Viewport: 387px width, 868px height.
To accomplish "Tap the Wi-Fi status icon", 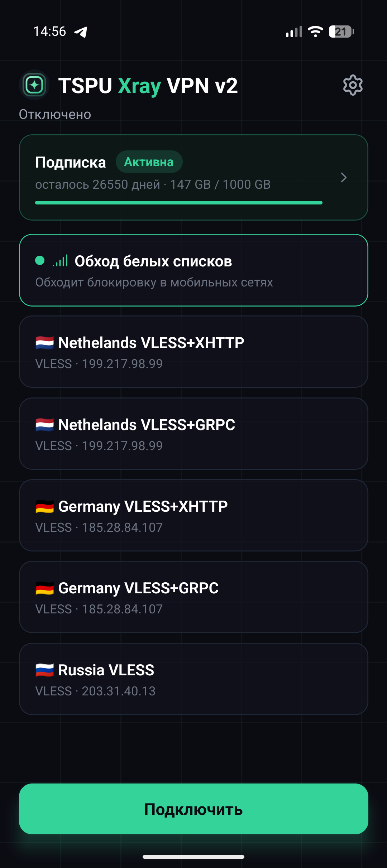I will [x=316, y=32].
